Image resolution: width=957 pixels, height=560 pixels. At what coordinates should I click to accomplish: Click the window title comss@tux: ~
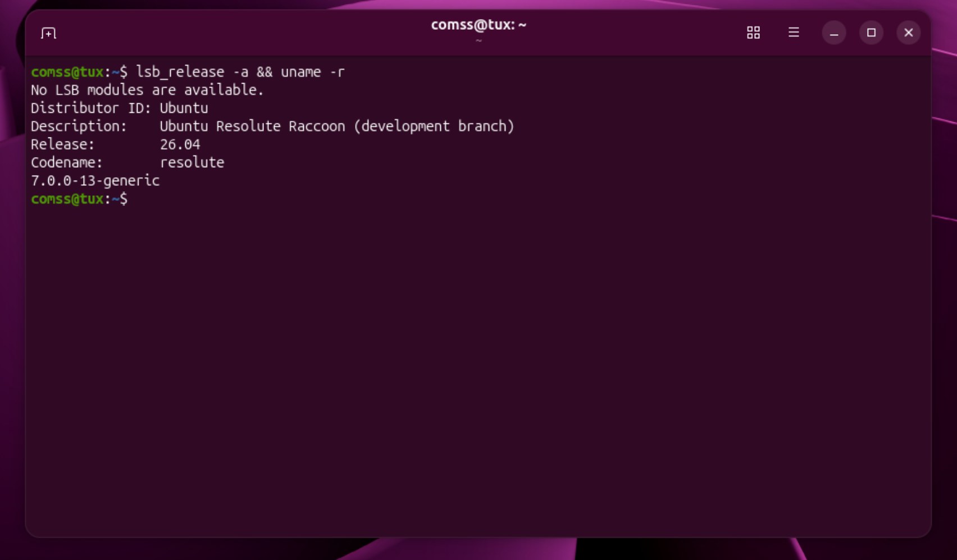[x=478, y=25]
